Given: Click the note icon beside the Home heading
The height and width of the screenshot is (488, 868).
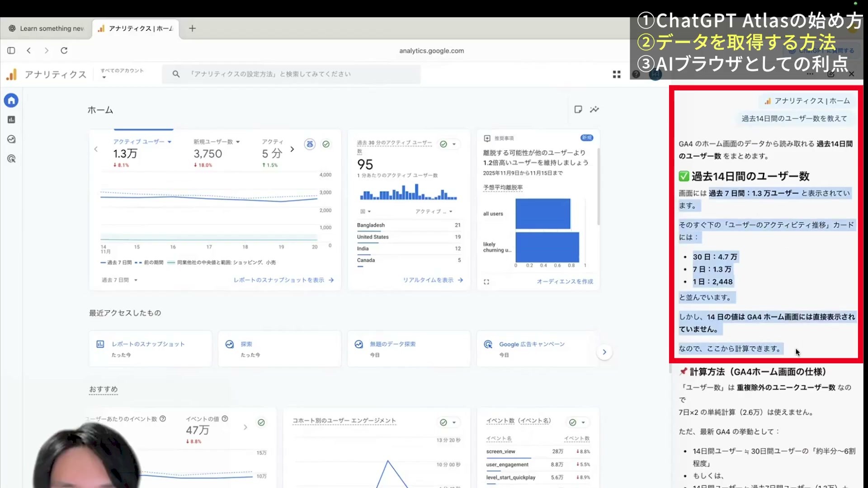Looking at the screenshot, I should click(x=578, y=109).
